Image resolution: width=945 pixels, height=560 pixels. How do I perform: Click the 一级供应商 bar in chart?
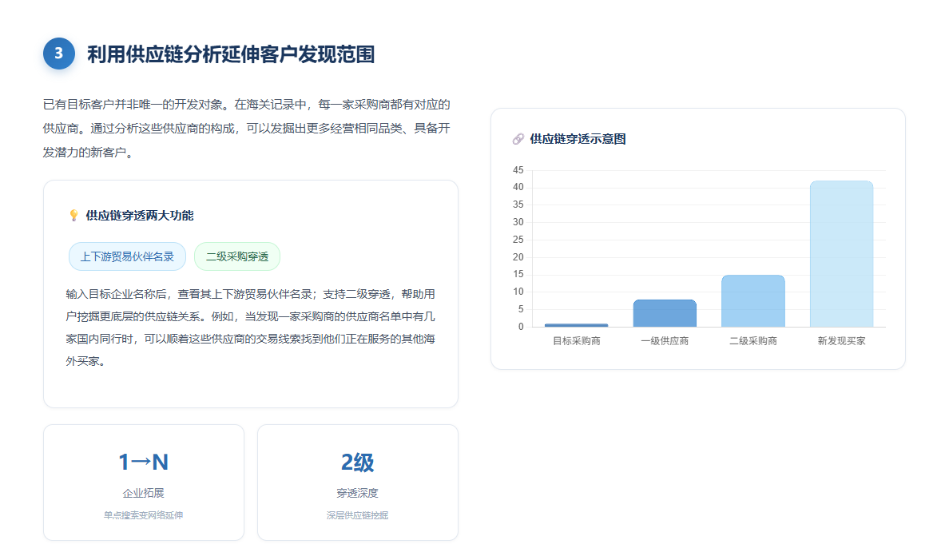click(x=665, y=313)
